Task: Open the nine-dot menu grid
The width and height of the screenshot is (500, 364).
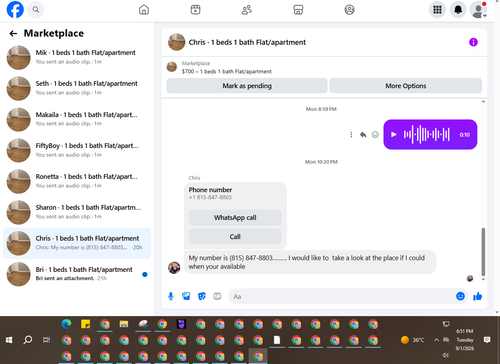Action: 437,10
